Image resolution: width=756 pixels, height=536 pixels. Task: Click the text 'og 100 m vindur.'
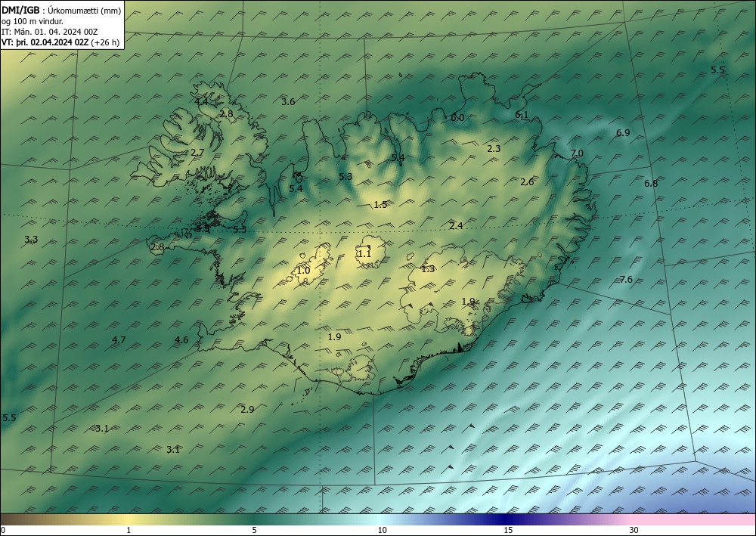pos(33,21)
